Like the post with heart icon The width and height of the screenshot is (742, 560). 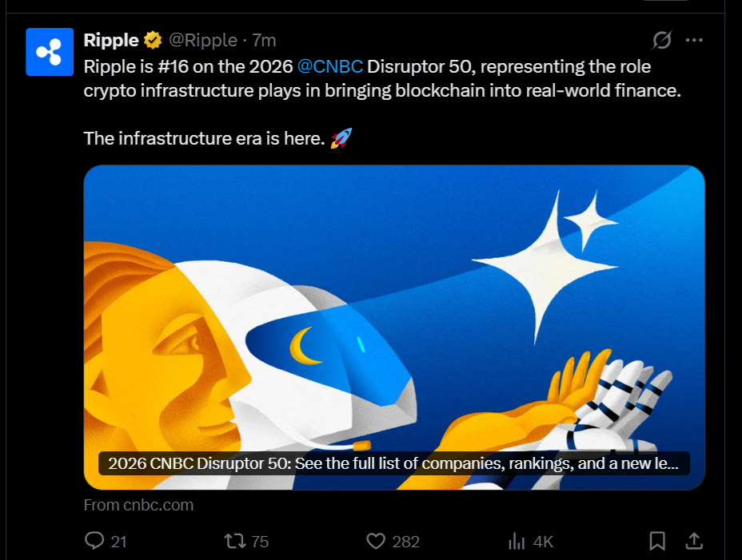pos(377,541)
